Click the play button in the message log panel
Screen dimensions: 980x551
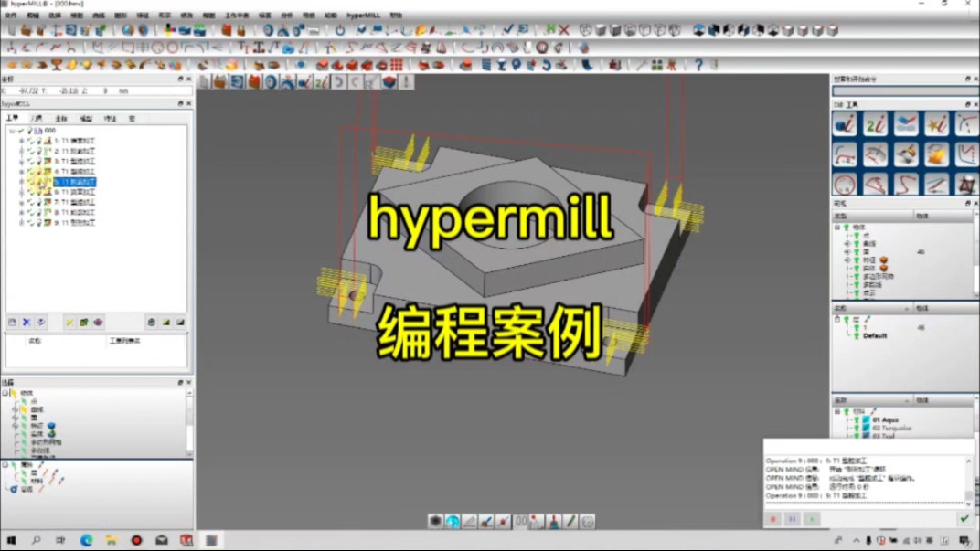click(x=811, y=519)
